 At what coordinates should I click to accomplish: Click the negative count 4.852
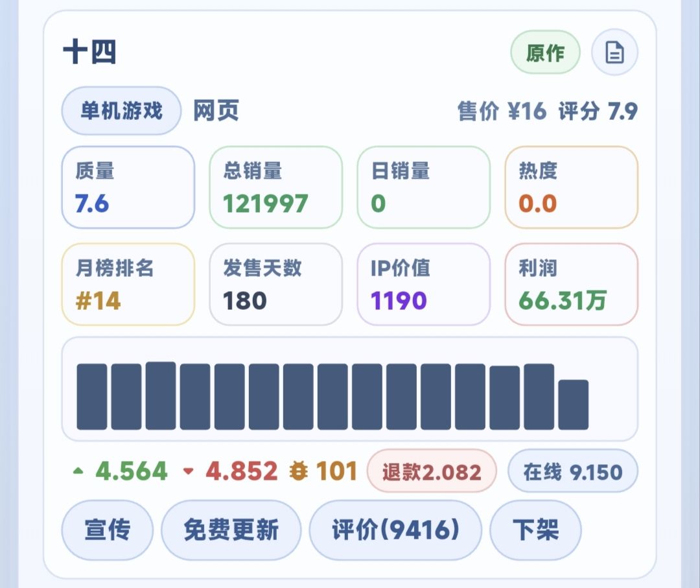click(242, 471)
